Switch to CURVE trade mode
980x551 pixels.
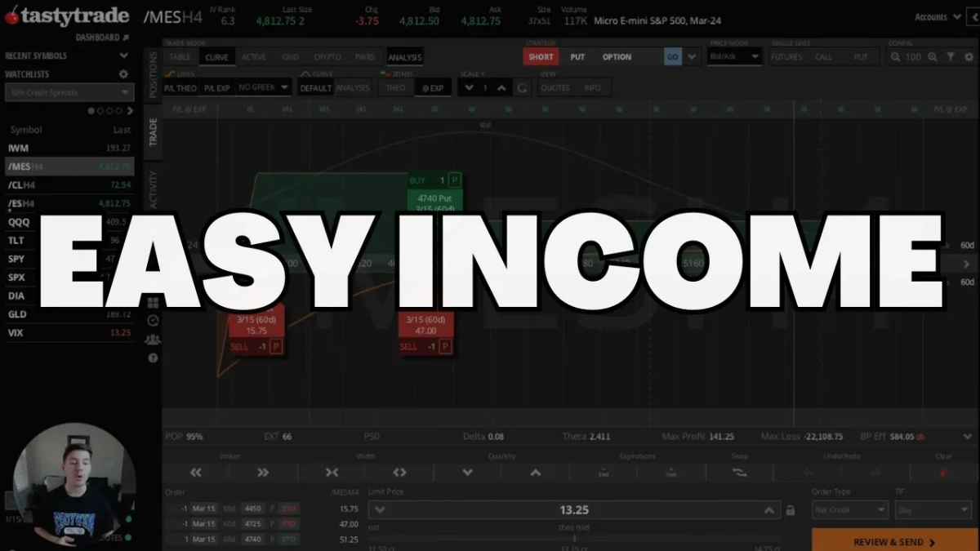(217, 57)
